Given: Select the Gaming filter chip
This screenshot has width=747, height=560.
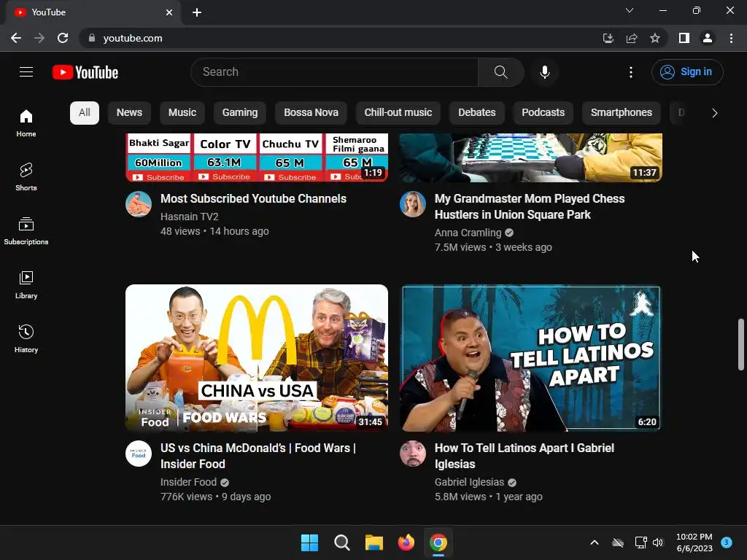Looking at the screenshot, I should point(240,113).
